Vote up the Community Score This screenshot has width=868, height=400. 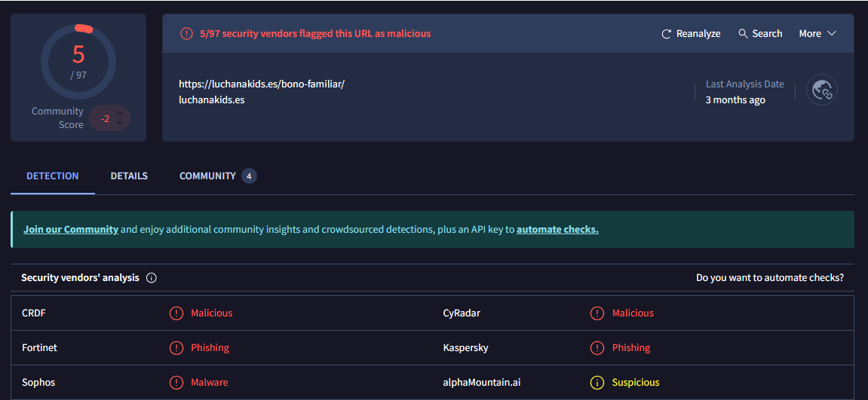click(x=119, y=114)
